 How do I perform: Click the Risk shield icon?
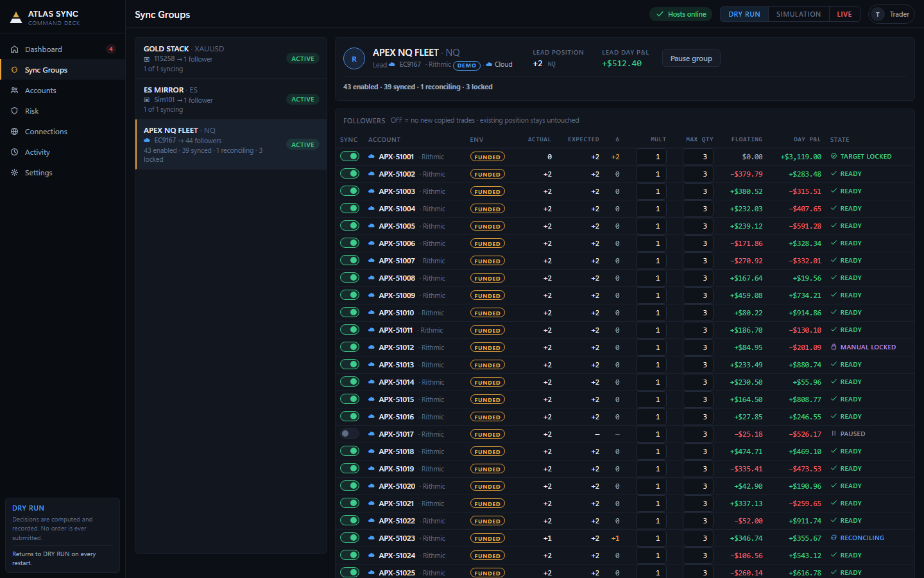(14, 111)
